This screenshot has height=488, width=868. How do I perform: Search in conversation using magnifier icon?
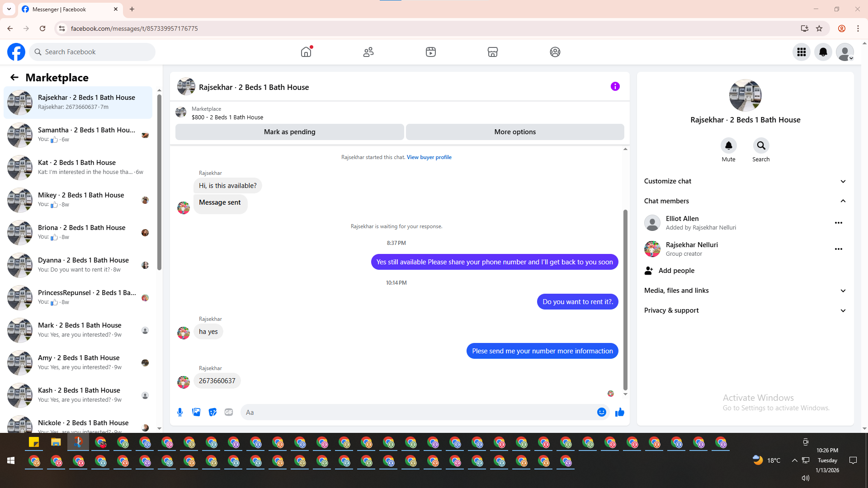761,145
